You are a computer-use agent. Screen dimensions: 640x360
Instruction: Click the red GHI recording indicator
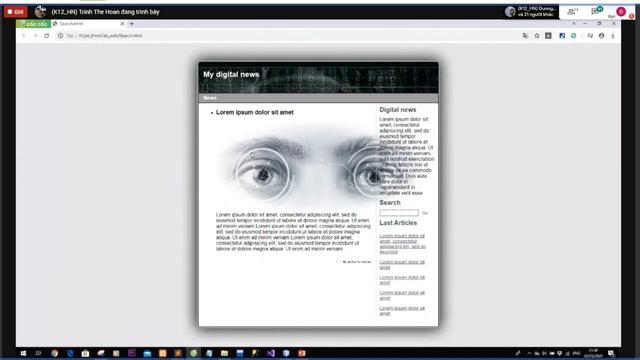click(16, 12)
